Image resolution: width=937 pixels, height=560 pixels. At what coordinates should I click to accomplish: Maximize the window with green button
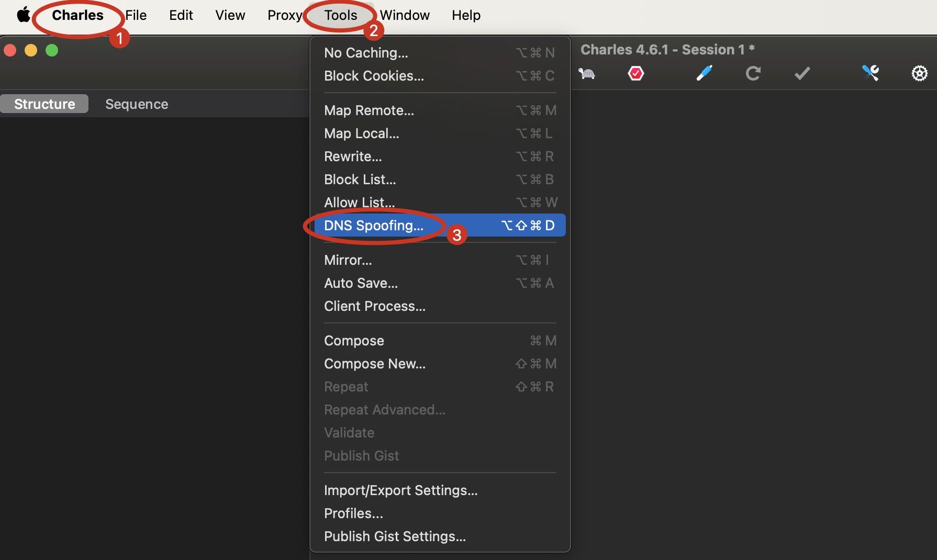click(52, 50)
